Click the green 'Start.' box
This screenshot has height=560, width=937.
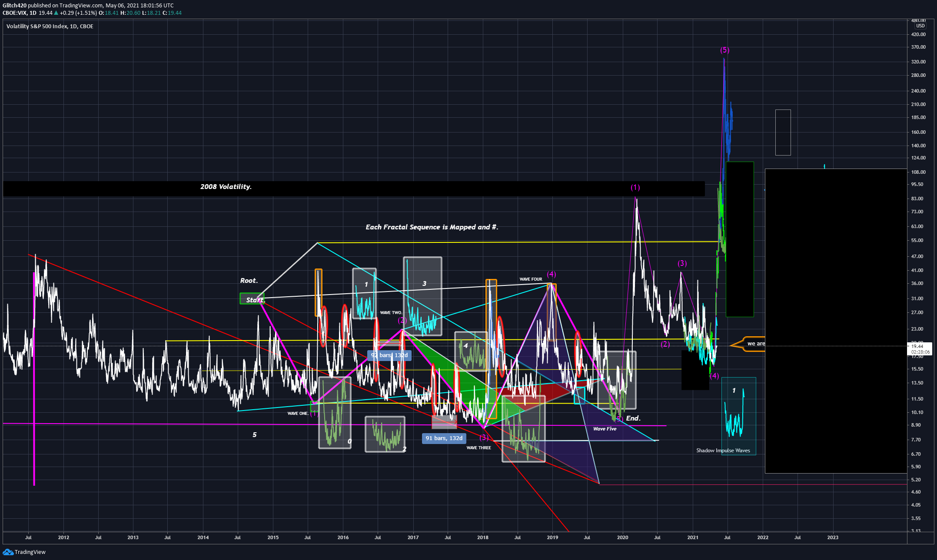tap(252, 299)
